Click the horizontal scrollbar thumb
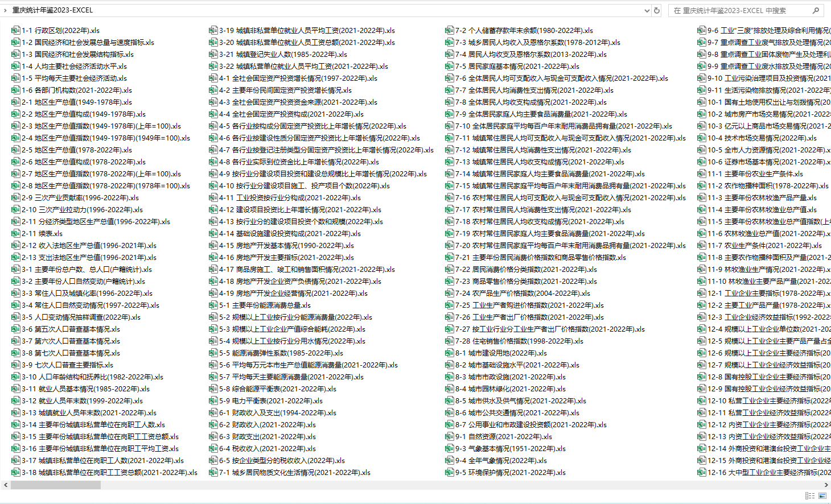Screen dimensions: 831x504 (56, 485)
